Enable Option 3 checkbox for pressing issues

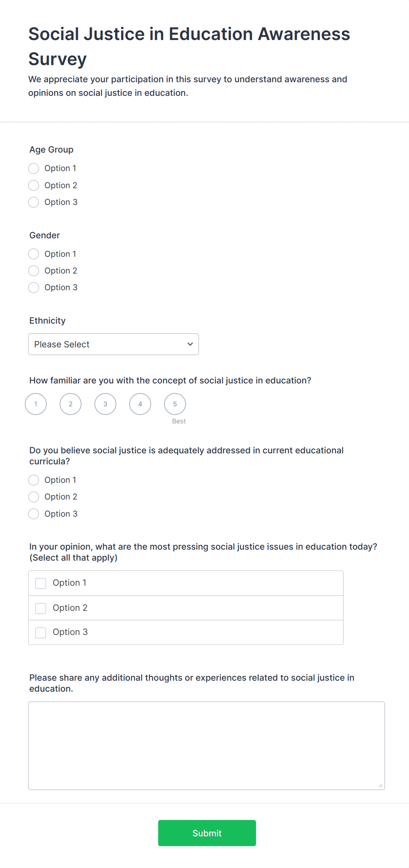41,633
